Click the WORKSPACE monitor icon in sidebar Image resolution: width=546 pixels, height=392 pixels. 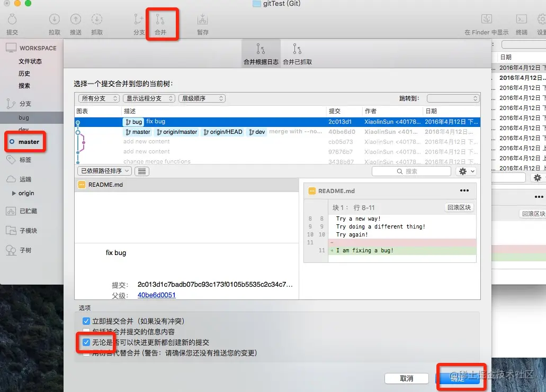[x=11, y=48]
